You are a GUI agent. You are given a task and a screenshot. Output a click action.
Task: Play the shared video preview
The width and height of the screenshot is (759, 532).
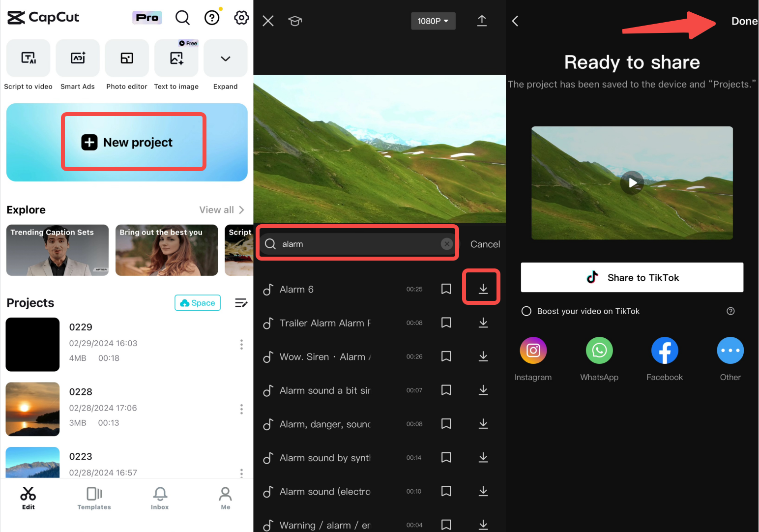632,183
